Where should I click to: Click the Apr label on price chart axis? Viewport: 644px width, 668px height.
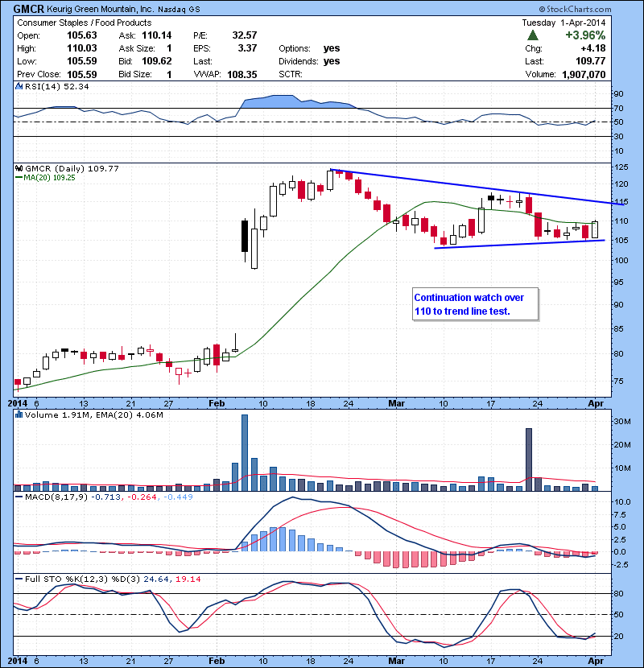[596, 403]
